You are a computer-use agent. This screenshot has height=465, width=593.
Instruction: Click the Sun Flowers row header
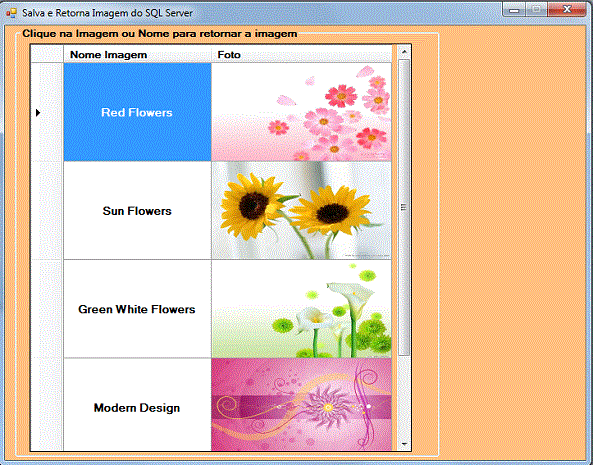point(47,211)
